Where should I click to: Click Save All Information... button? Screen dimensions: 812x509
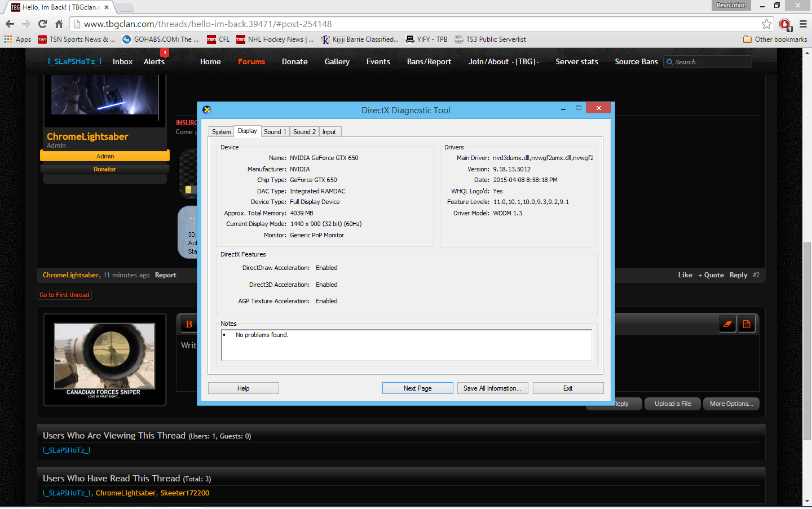(x=493, y=388)
